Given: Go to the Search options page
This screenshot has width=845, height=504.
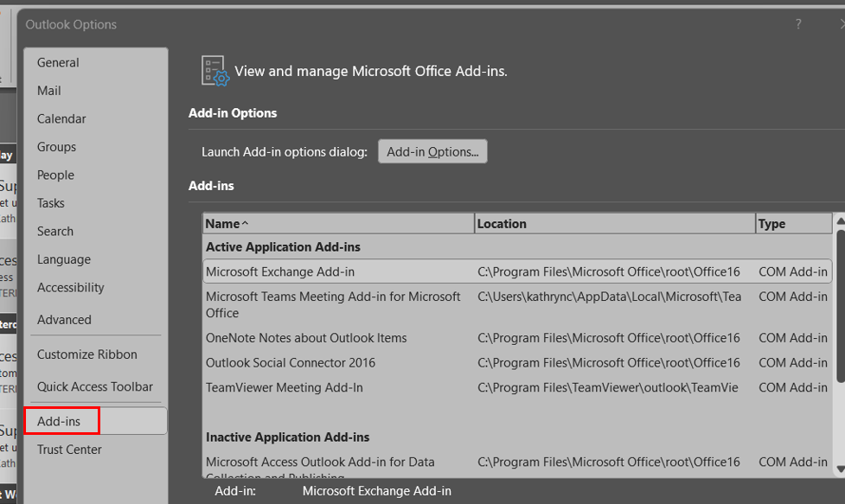Looking at the screenshot, I should (54, 231).
